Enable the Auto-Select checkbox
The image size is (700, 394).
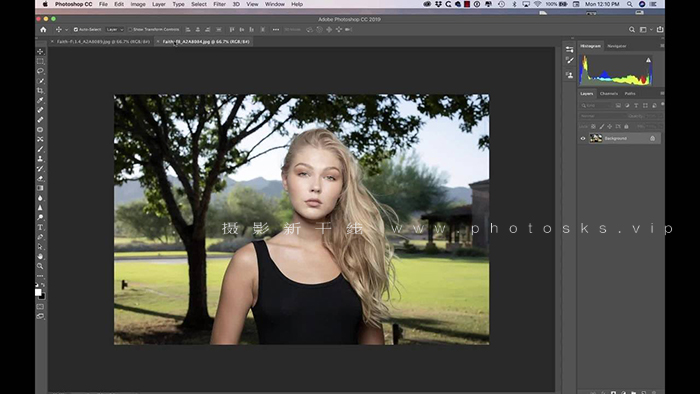(x=75, y=29)
